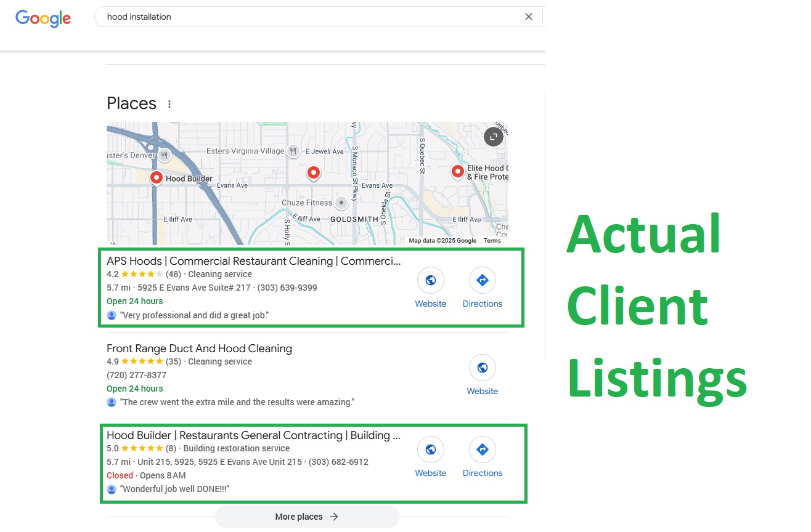
Task: Click APS Hoods 4.2 star rating
Action: [x=142, y=274]
